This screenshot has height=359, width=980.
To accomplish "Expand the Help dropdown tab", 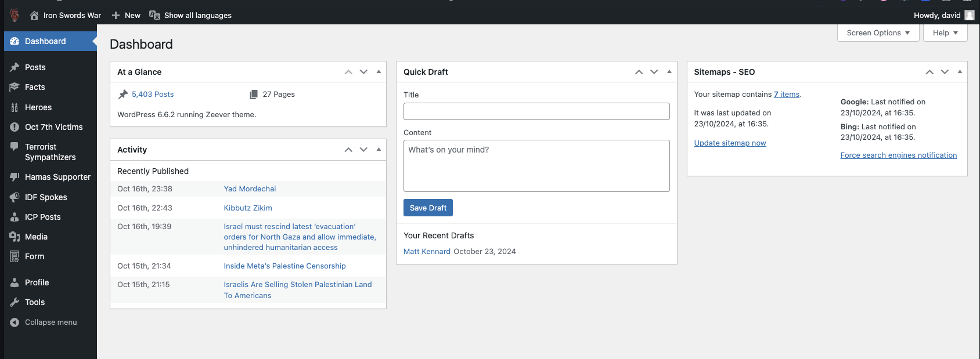I will click(945, 33).
